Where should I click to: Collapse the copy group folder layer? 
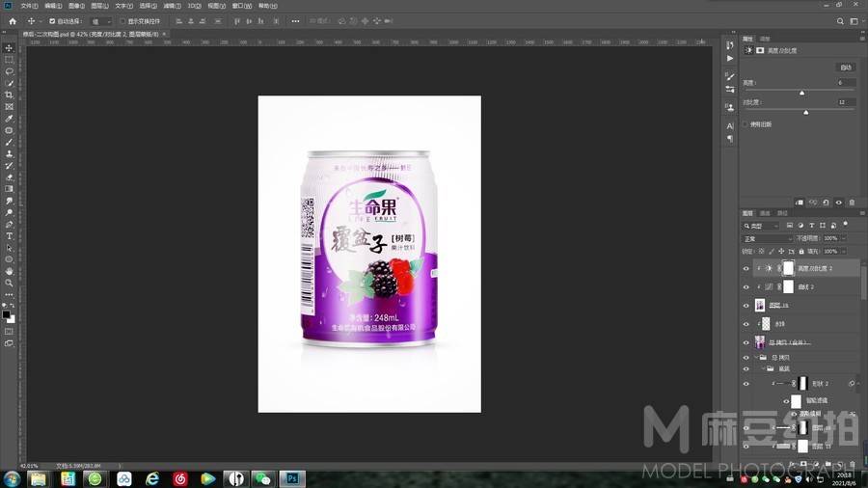(756, 358)
